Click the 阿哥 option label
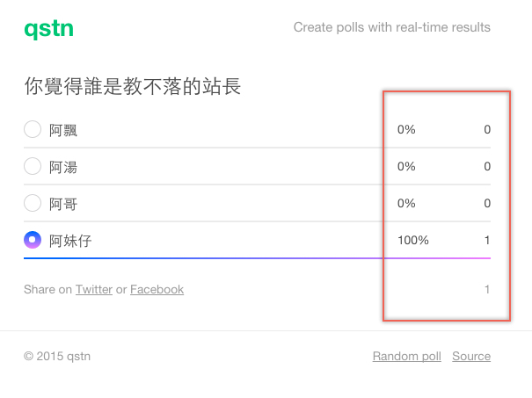Screen dimensions: 532x398 (63, 204)
